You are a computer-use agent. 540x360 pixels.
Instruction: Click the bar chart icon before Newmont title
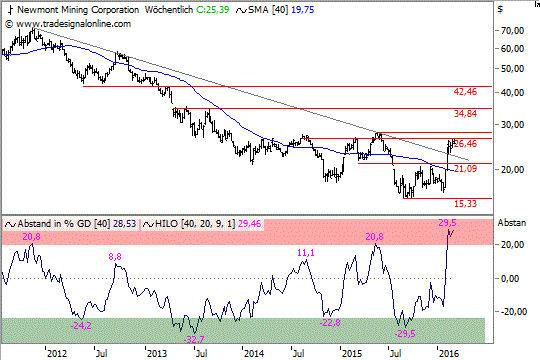11,10
